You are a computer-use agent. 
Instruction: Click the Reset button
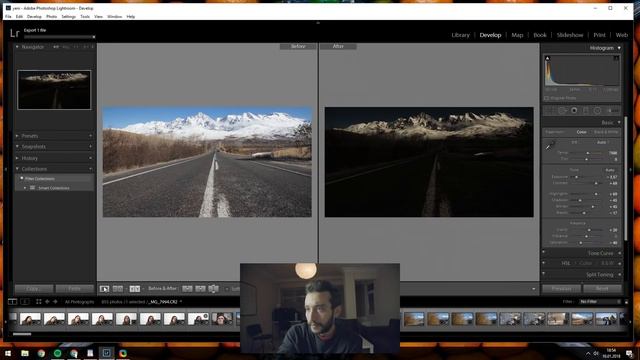602,289
